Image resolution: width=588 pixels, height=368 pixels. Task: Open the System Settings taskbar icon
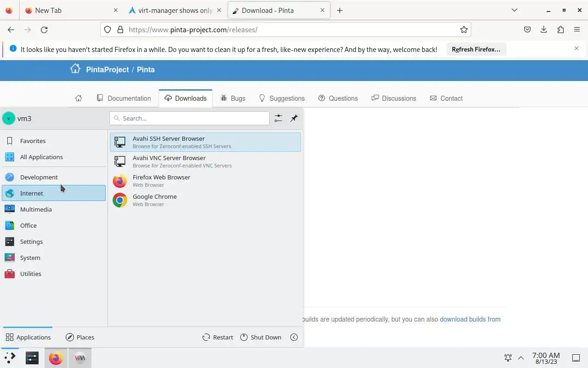tap(32, 357)
